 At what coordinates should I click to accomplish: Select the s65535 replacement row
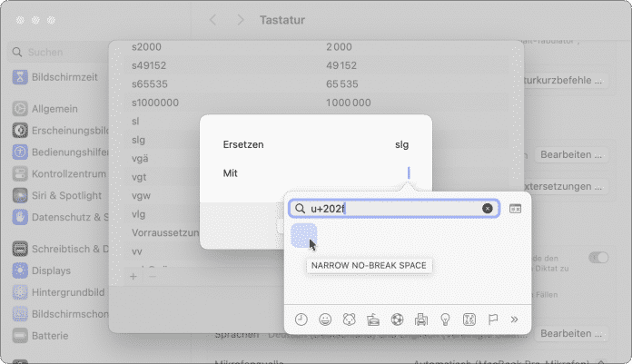316,84
